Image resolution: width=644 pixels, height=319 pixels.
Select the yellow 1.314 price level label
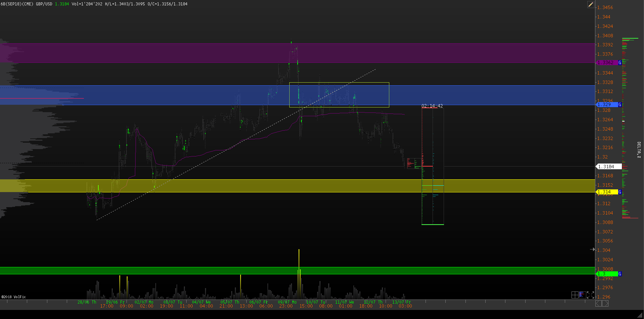click(607, 192)
